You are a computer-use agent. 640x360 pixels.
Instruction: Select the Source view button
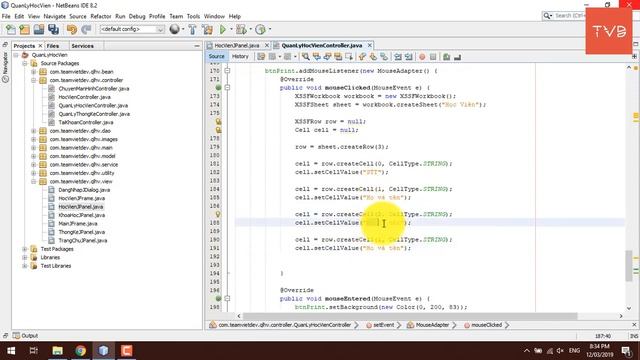pyautogui.click(x=216, y=56)
